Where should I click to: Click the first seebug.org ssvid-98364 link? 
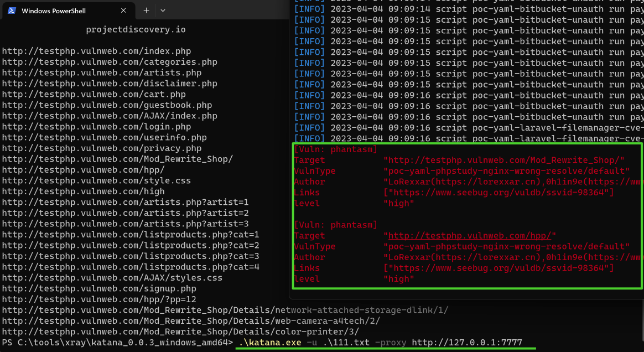[x=498, y=193]
